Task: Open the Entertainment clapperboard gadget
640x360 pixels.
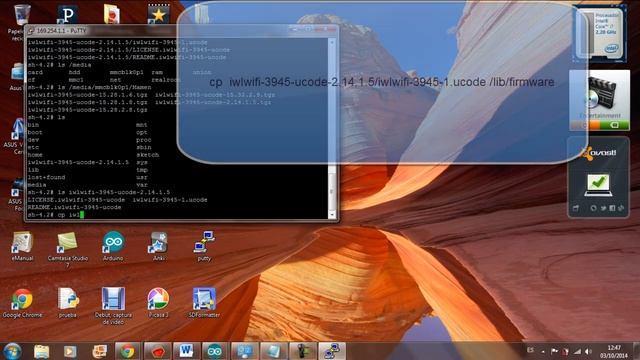Action: [x=600, y=100]
